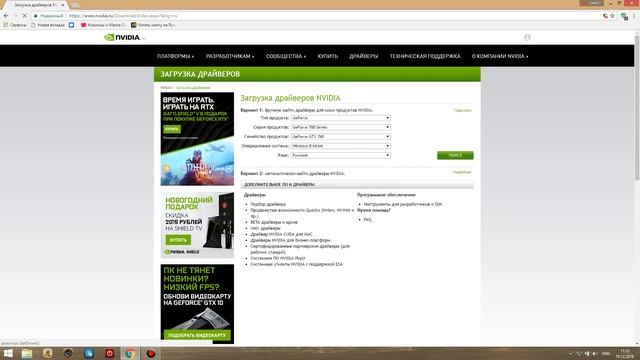This screenshot has height=360, width=640.
Task: Expand the Операционная система dropdown
Action: (340, 146)
